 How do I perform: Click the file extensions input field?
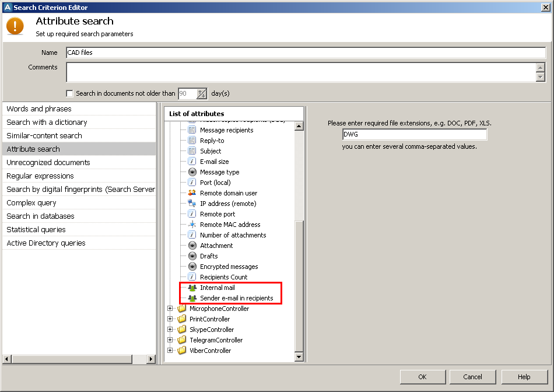(x=415, y=134)
